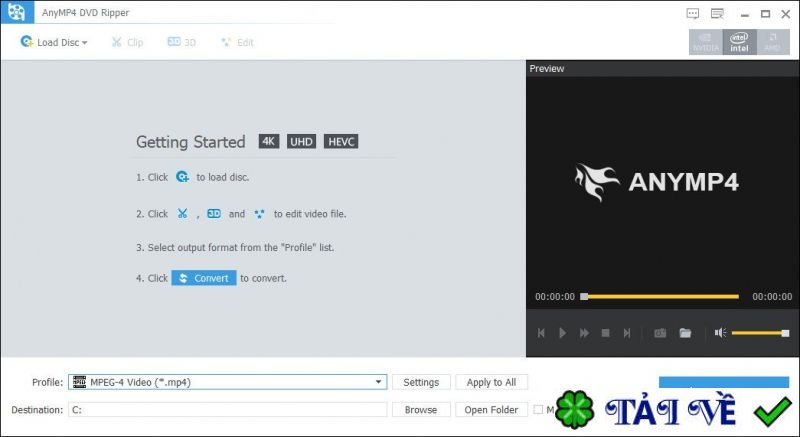Click the effect edit icon in step 2
The width and height of the screenshot is (800, 437).
[259, 214]
